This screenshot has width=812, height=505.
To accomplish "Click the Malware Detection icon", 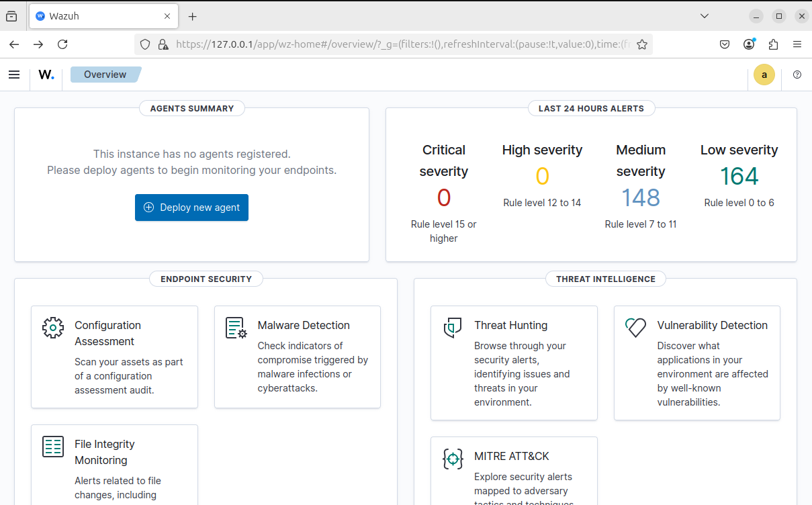I will click(236, 328).
